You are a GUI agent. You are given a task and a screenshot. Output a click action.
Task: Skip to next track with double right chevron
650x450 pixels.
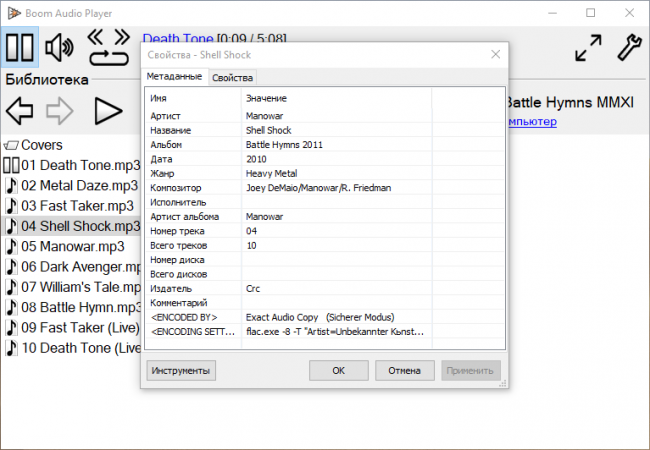(x=122, y=37)
